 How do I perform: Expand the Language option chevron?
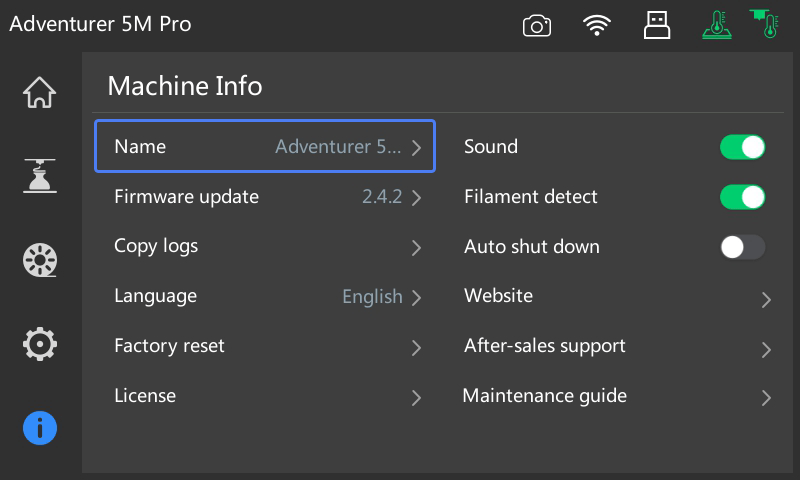(416, 297)
